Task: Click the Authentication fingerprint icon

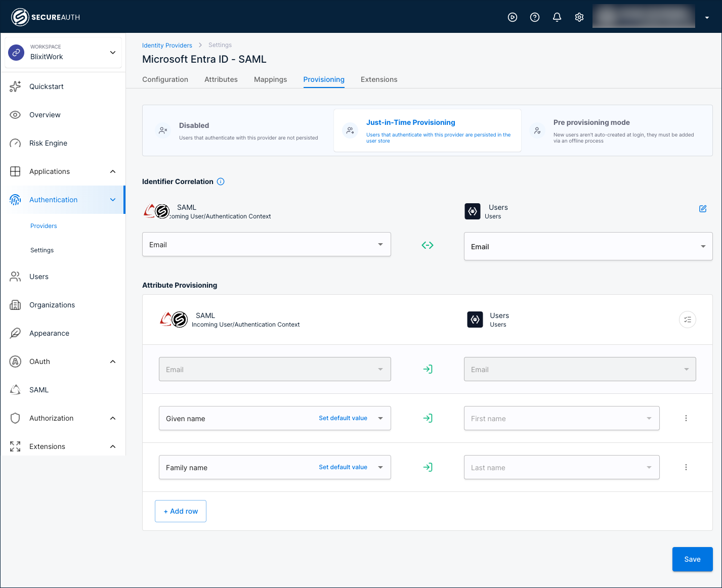Action: click(x=15, y=200)
